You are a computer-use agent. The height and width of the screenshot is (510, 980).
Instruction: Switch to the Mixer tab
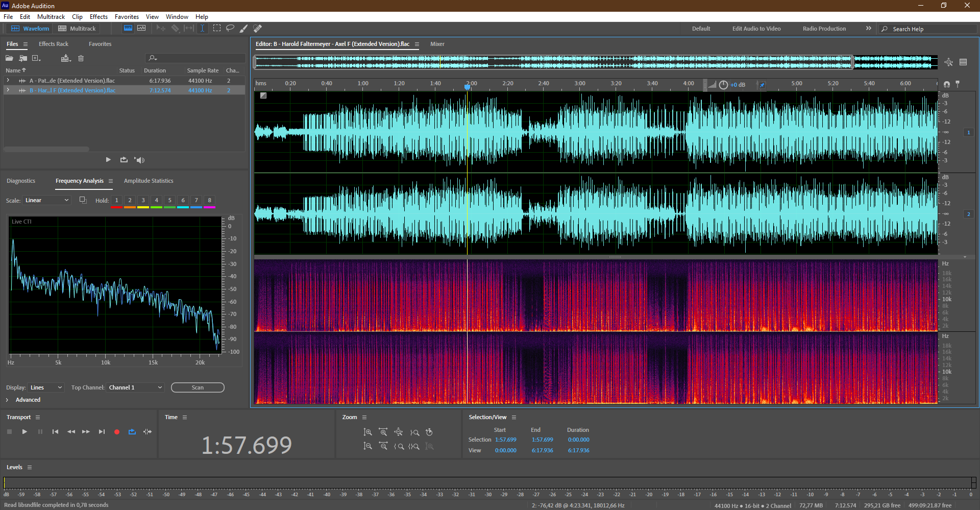tap(437, 44)
